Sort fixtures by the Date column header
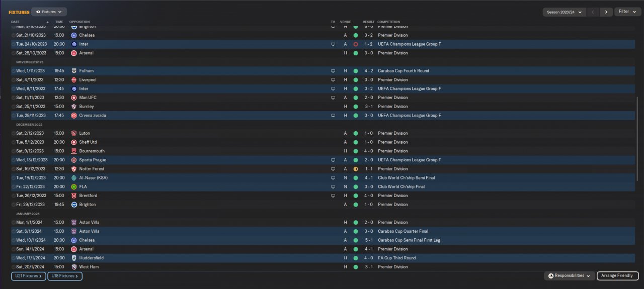644x289 pixels. click(x=16, y=22)
